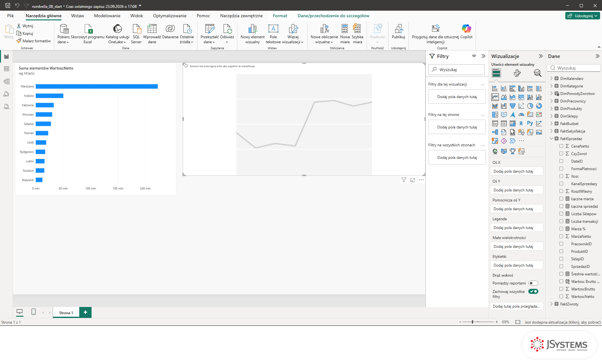The width and height of the screenshot is (602, 364).
Task: Click the Copilot ribbon icon
Action: pyautogui.click(x=466, y=31)
